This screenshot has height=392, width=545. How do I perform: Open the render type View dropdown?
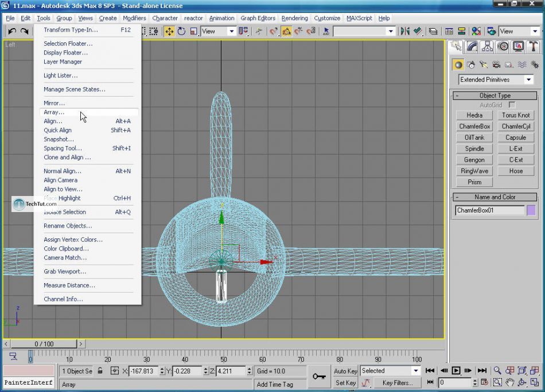519,32
